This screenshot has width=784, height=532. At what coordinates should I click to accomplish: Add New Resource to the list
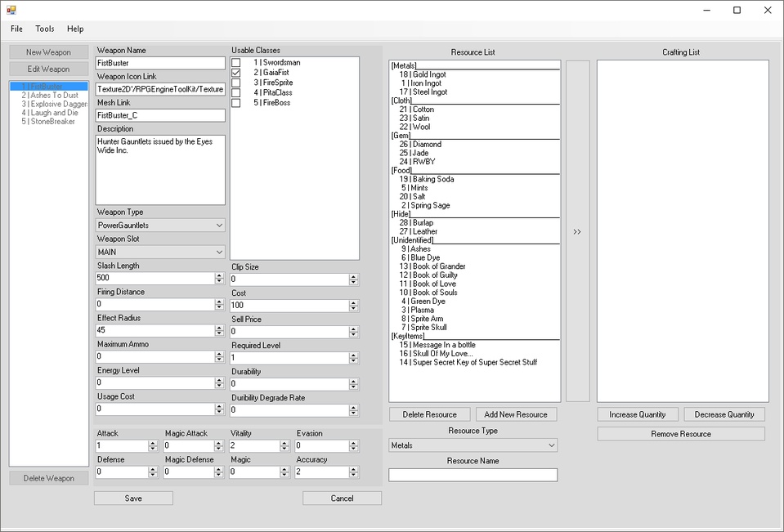(x=516, y=414)
